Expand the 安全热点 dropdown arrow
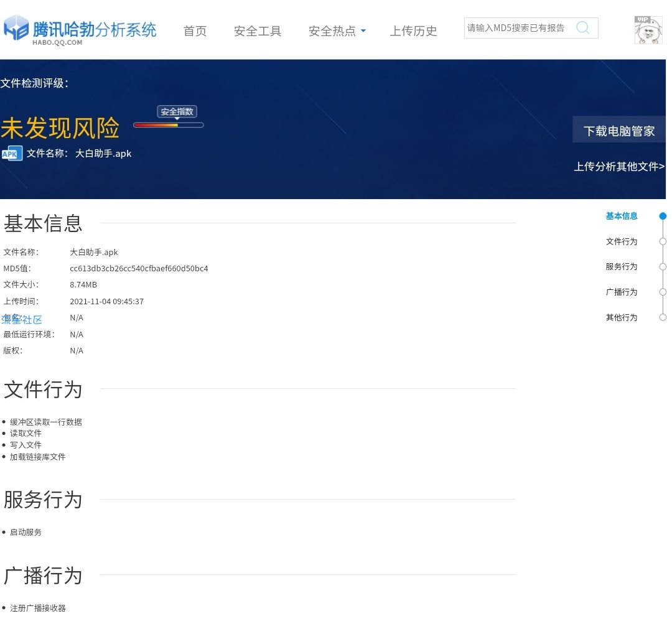Viewport: 672px width, 639px height. coord(363,31)
